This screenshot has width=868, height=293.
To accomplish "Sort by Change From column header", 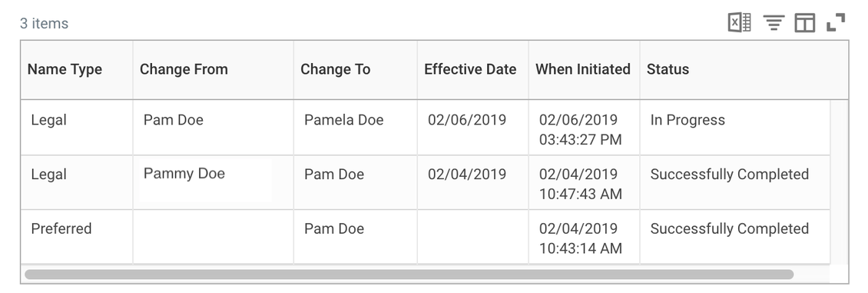I will [x=184, y=69].
